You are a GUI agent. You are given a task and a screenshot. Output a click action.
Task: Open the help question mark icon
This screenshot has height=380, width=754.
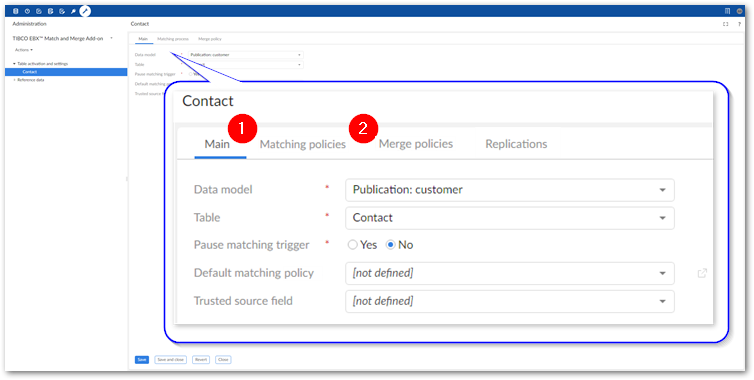pyautogui.click(x=739, y=24)
